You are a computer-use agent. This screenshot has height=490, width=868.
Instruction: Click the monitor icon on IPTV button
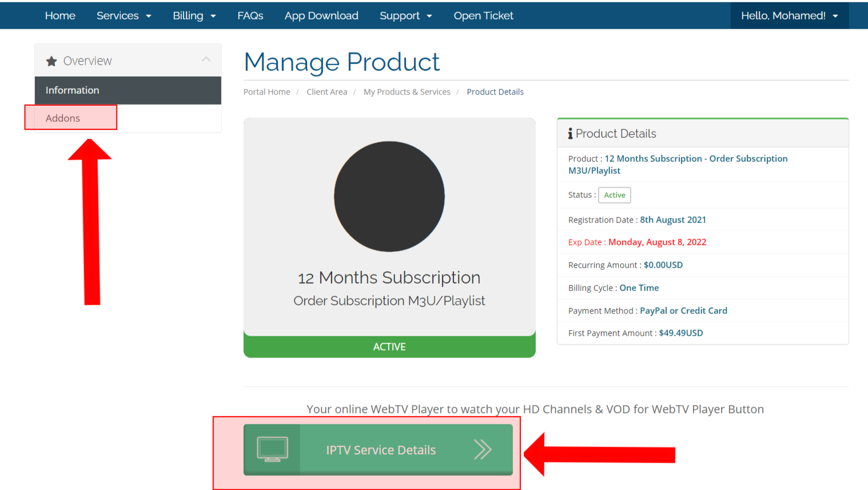(272, 449)
